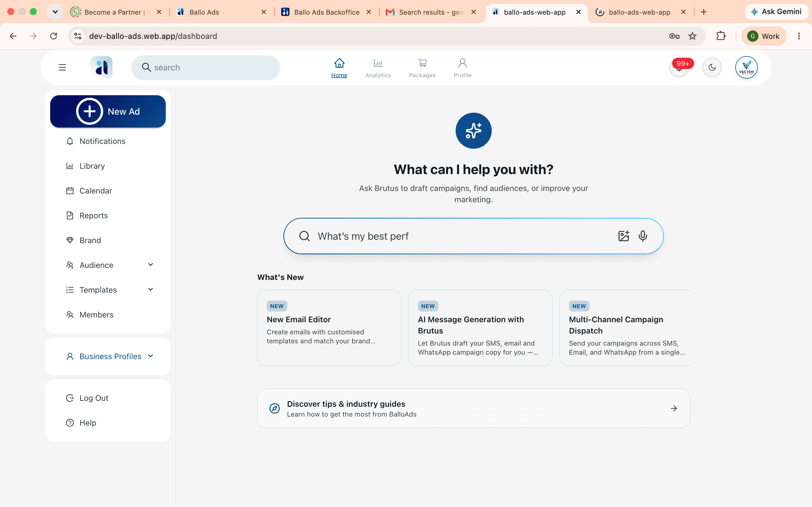Image resolution: width=812 pixels, height=507 pixels.
Task: Click the add image icon in the prompt box
Action: pos(624,236)
